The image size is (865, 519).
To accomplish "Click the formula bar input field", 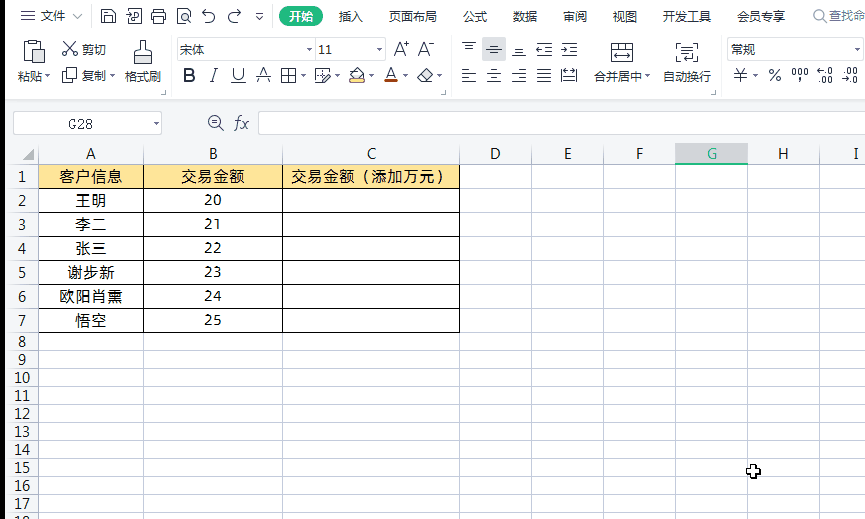I will 561,123.
